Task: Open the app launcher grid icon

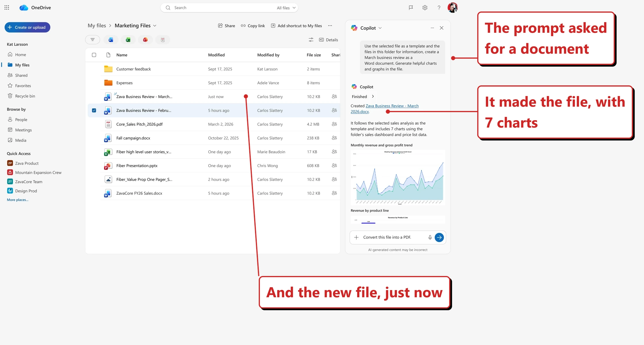Action: [x=7, y=8]
